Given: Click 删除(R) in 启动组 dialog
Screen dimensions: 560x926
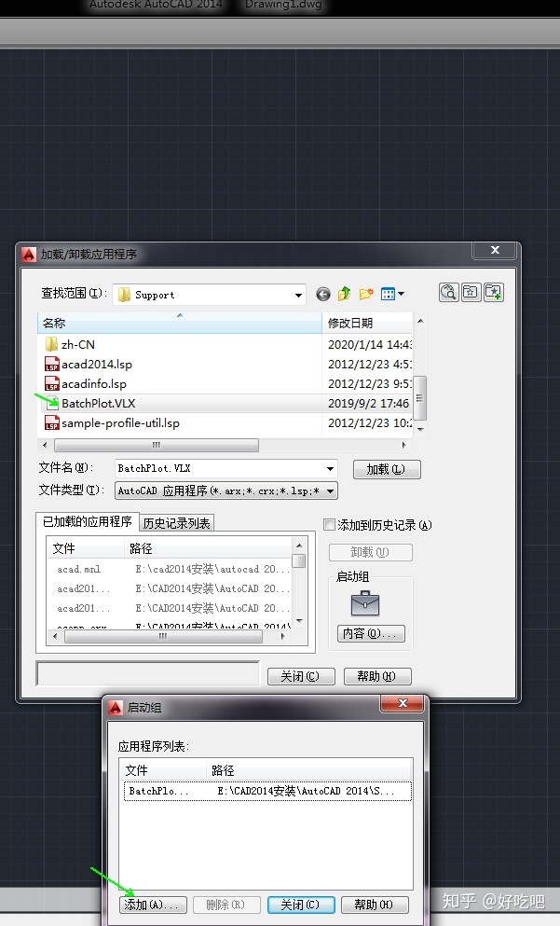Looking at the screenshot, I should coord(226,905).
